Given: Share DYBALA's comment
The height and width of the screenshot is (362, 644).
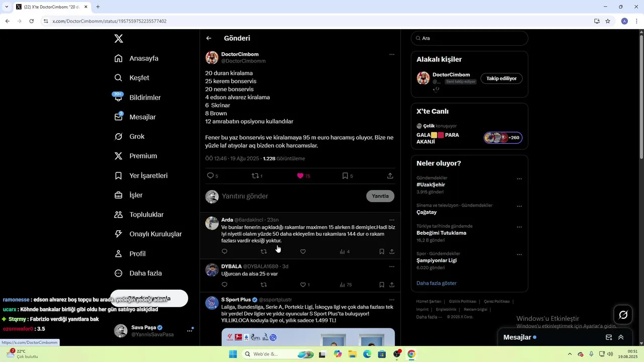Looking at the screenshot, I should point(392,285).
